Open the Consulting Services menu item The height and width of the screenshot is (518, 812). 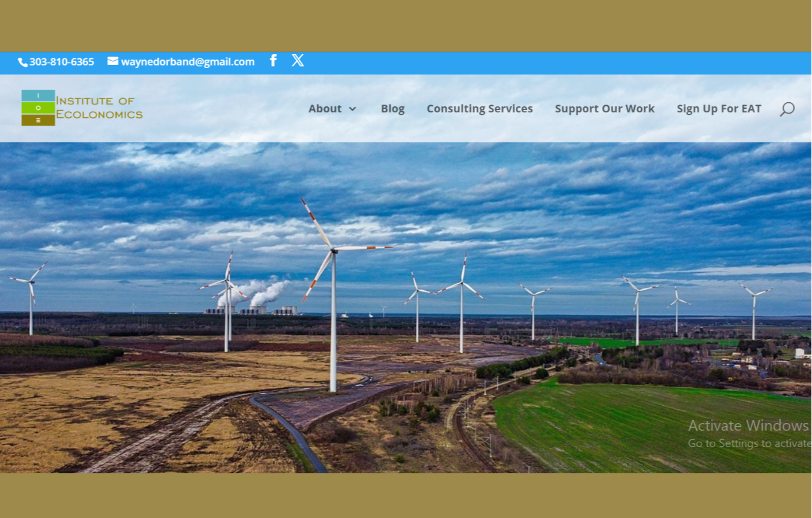pyautogui.click(x=480, y=109)
